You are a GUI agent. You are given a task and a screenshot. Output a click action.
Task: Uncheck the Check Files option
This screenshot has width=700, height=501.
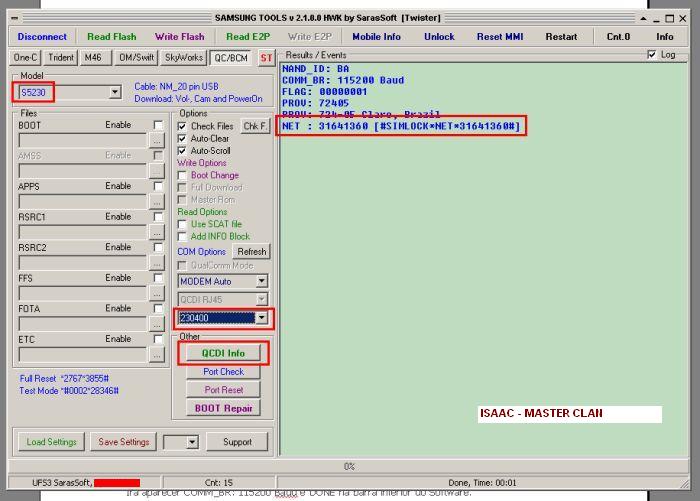click(182, 126)
